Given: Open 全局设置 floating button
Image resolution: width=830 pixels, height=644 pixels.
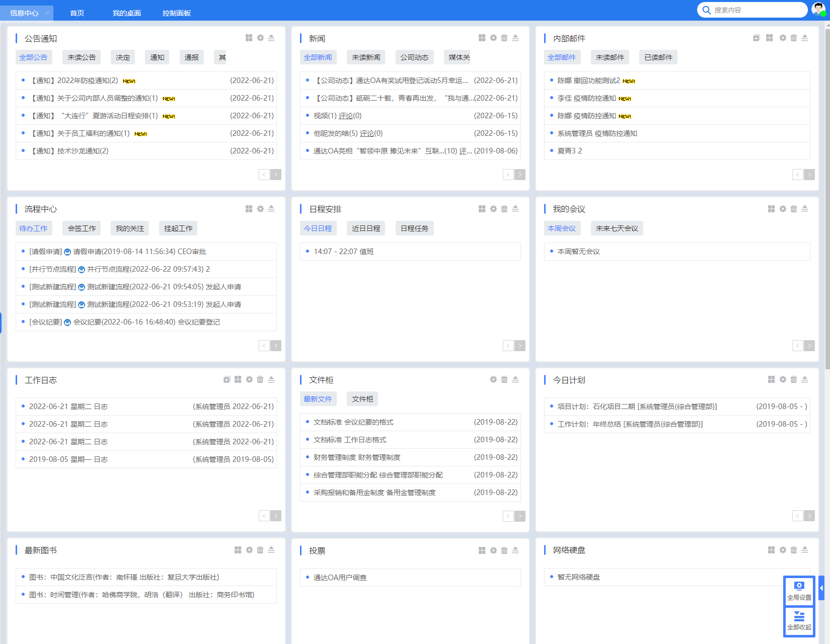Looking at the screenshot, I should pyautogui.click(x=799, y=591).
